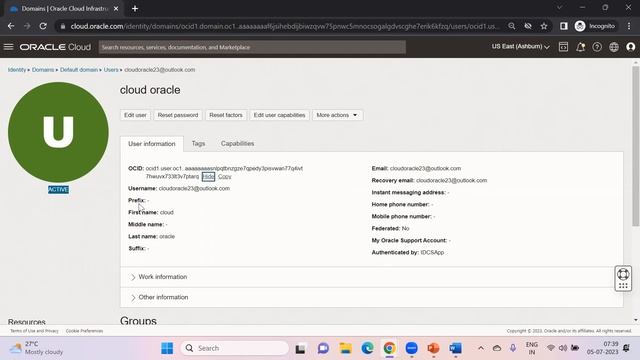This screenshot has width=640, height=360.
Task: Close the Domains Oracle Cloud tab
Action: tap(116, 8)
